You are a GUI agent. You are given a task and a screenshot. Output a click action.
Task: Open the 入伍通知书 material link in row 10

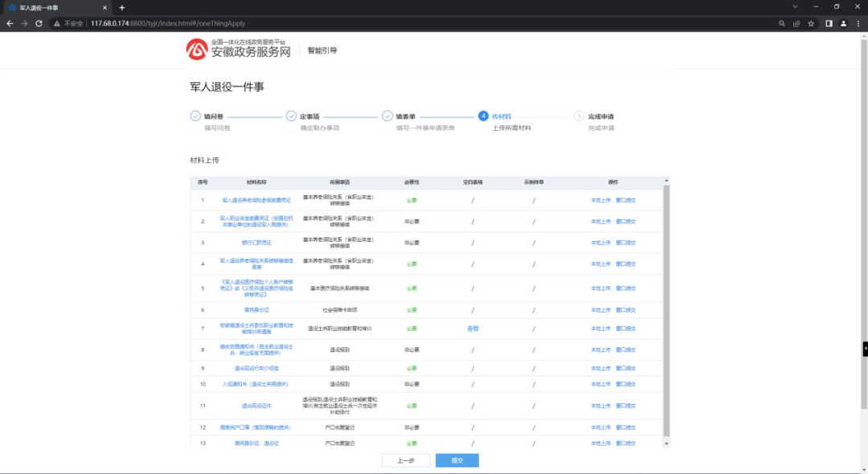pyautogui.click(x=256, y=384)
